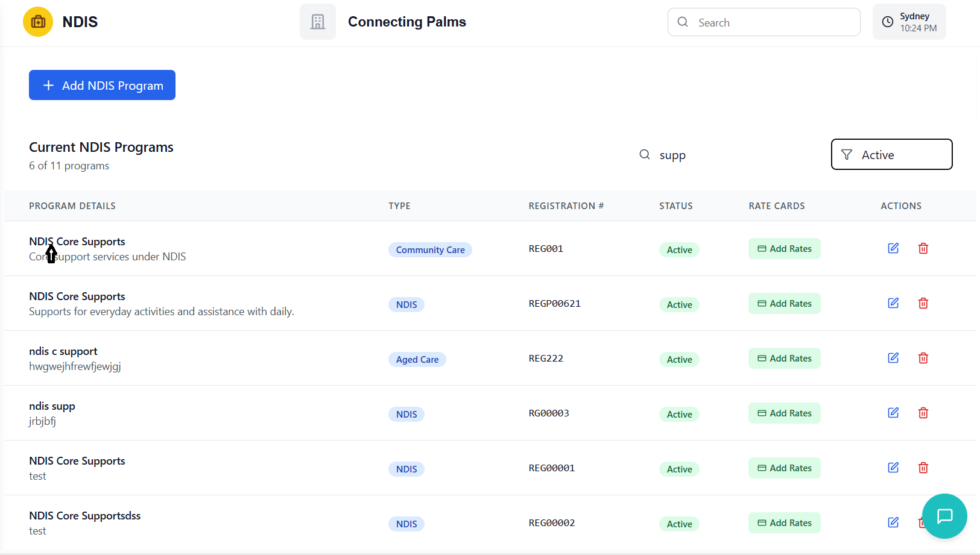This screenshot has width=980, height=555.
Task: Click Add Rates for REG222 program
Action: click(x=784, y=359)
